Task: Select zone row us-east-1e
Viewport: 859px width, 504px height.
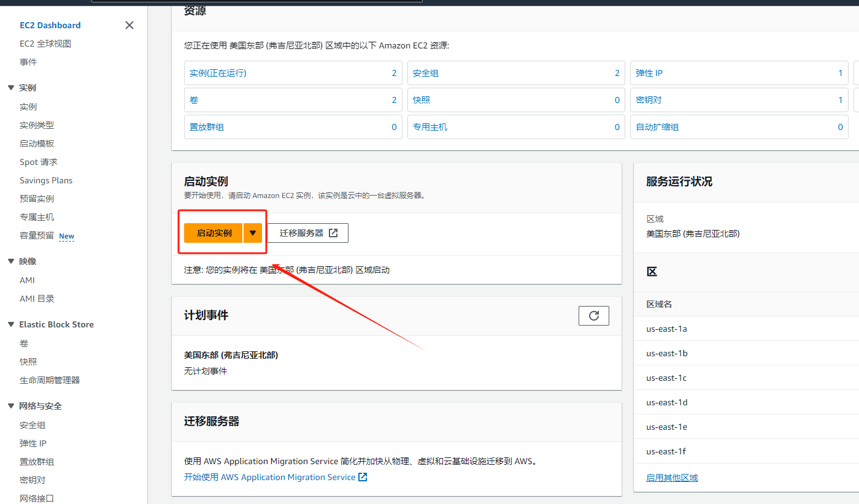Action: [746, 427]
